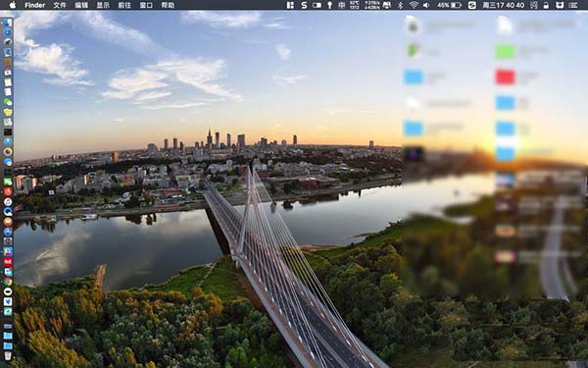The image size is (588, 368).
Task: Open the blue bird app in Dock
Action: 8,301
